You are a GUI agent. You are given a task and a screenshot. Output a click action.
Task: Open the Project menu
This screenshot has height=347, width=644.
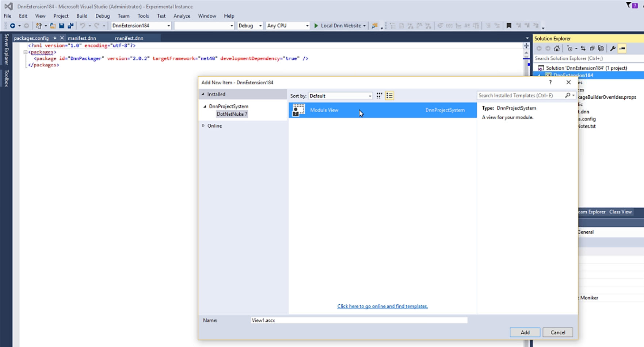click(61, 16)
